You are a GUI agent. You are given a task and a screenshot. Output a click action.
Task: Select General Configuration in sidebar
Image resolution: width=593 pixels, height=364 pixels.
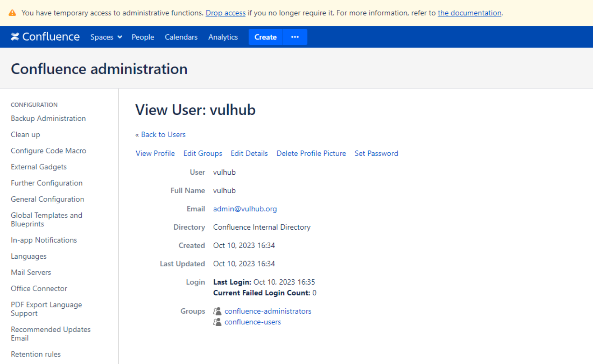(x=47, y=199)
